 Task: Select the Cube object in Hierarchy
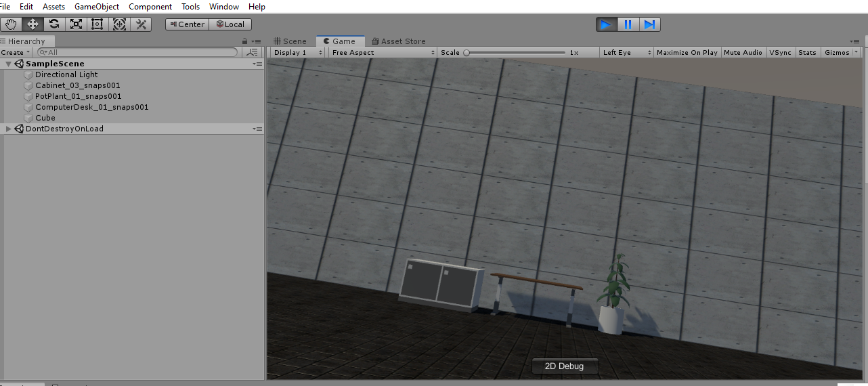tap(45, 118)
